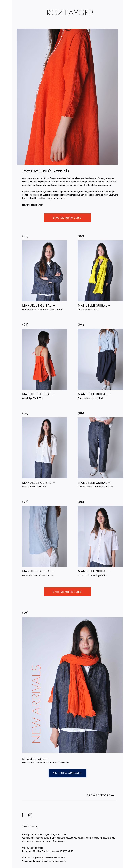Open the Instagram icon link
The image size is (135, 868).
pyautogui.click(x=30, y=815)
